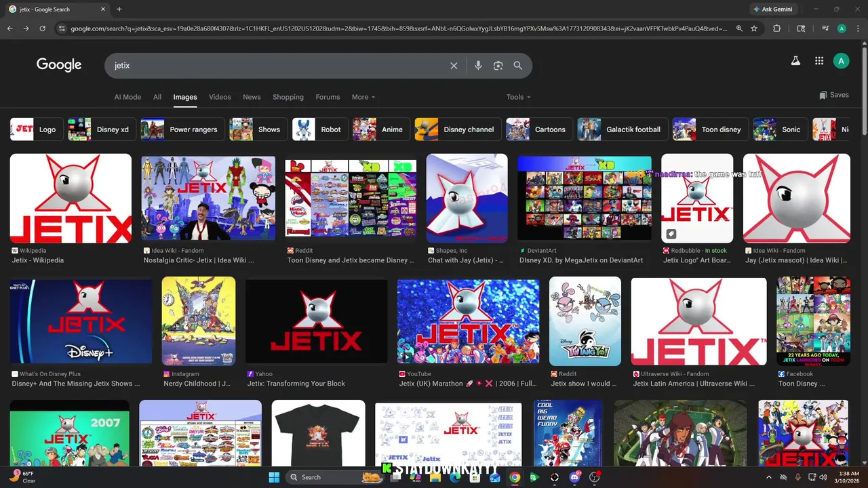Filter images by Toon disney chip
This screenshot has width=868, height=488.
point(711,129)
